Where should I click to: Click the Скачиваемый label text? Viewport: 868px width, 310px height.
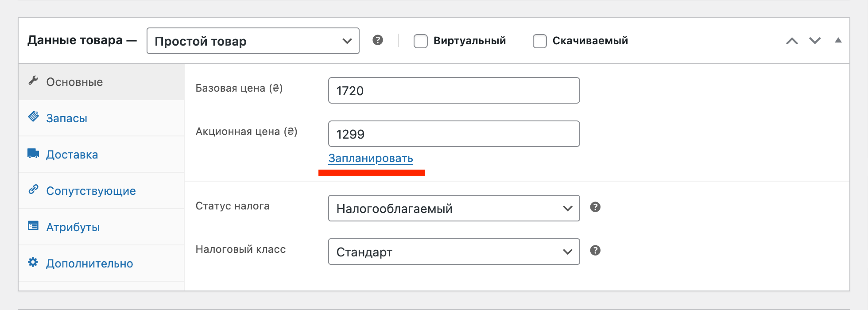tap(590, 41)
